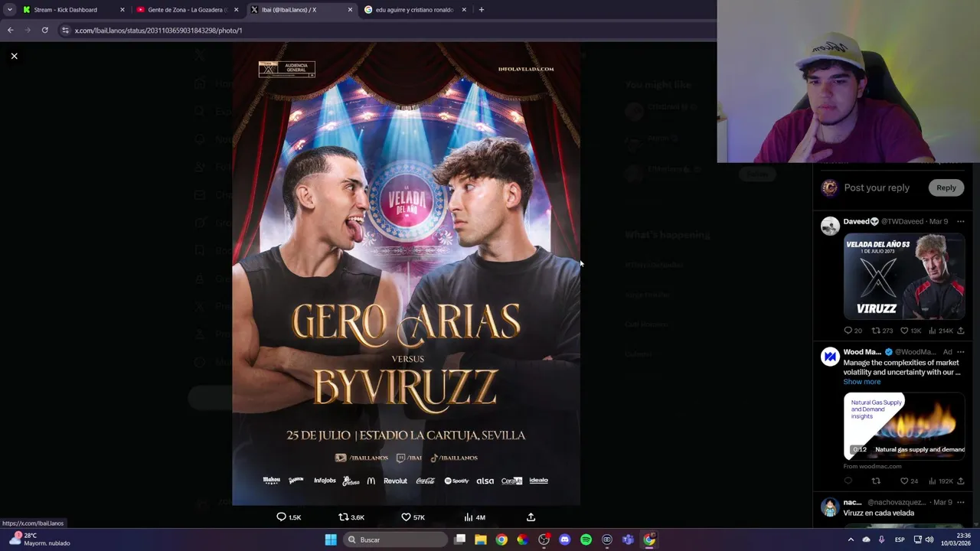Open the tab search dropdown arrow
Screen dimensions: 980x551
9,10
